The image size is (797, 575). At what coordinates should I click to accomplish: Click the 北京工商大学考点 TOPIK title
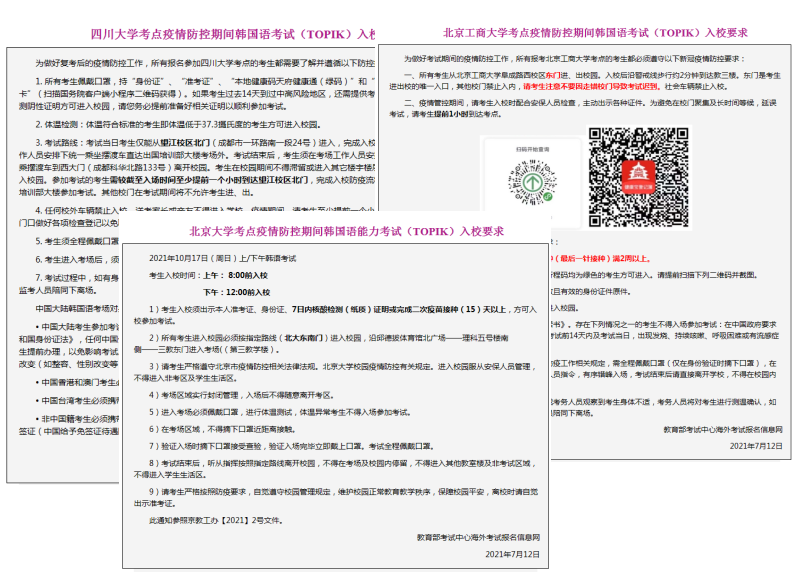(x=595, y=33)
